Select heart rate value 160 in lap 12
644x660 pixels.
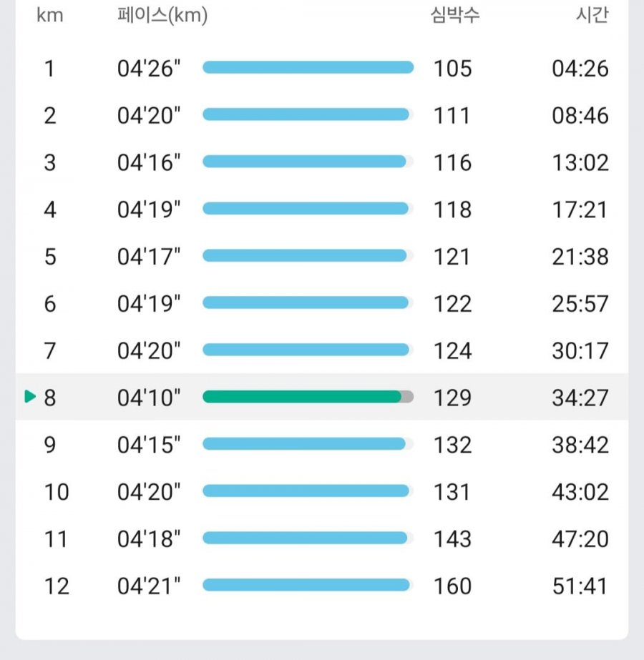point(452,586)
